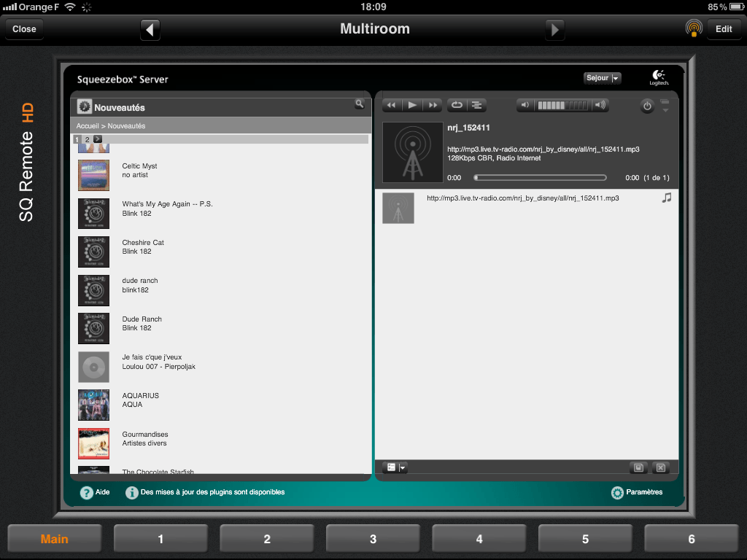Open the AQUARIUS album cover

94,405
